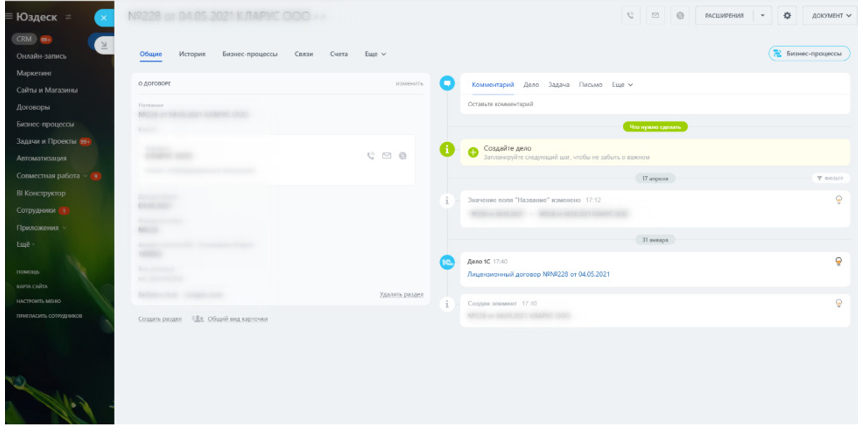Screen dimensions: 858x429
Task: Click the РАСШИРЕНИЯ button
Action: [724, 16]
